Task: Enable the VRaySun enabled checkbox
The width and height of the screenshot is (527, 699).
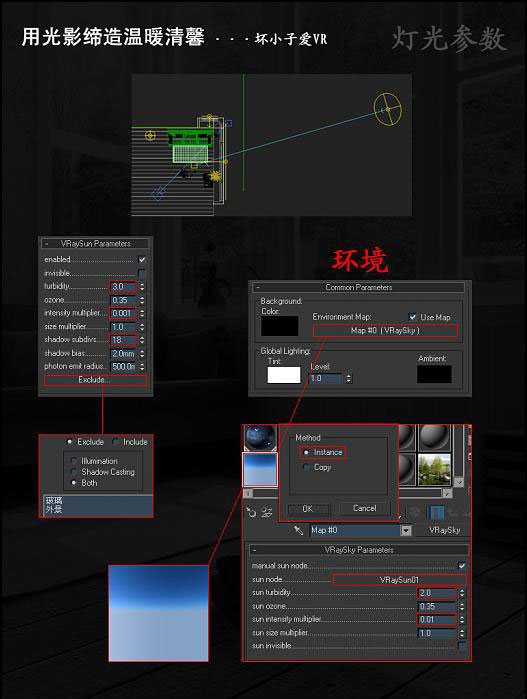Action: [142, 259]
